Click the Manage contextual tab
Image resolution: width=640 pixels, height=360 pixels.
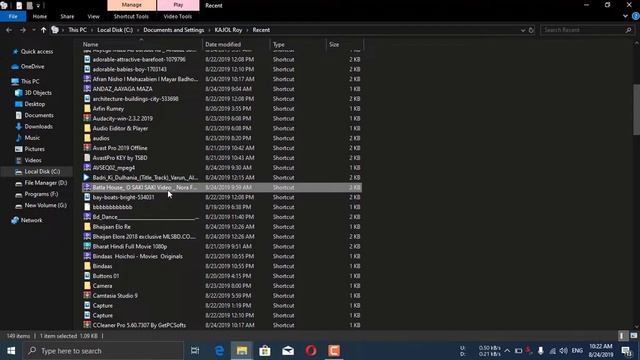pos(131,5)
